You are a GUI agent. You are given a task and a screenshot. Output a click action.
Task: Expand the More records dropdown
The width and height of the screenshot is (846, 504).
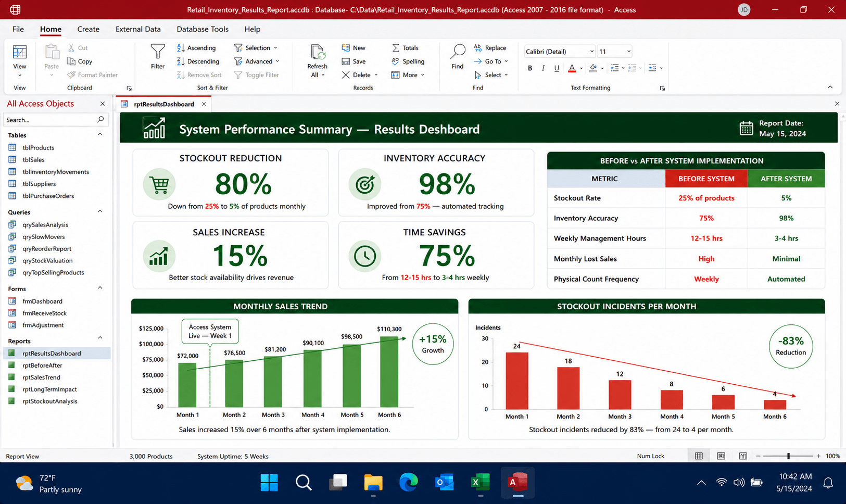coord(408,75)
